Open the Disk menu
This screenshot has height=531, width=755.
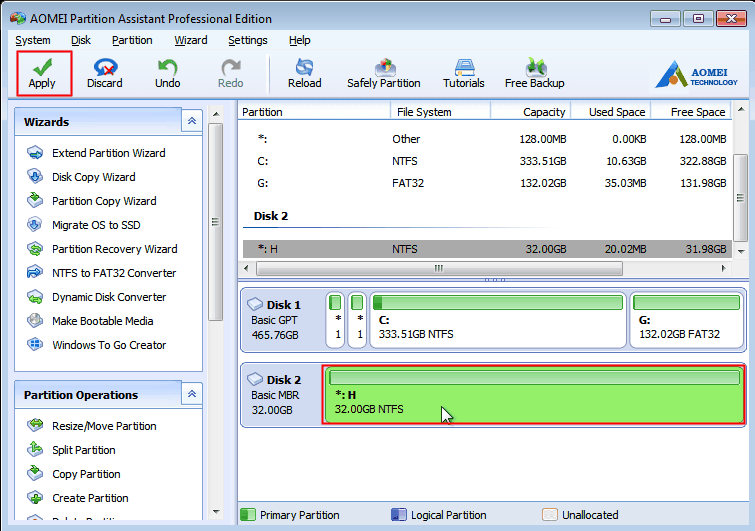tap(80, 40)
